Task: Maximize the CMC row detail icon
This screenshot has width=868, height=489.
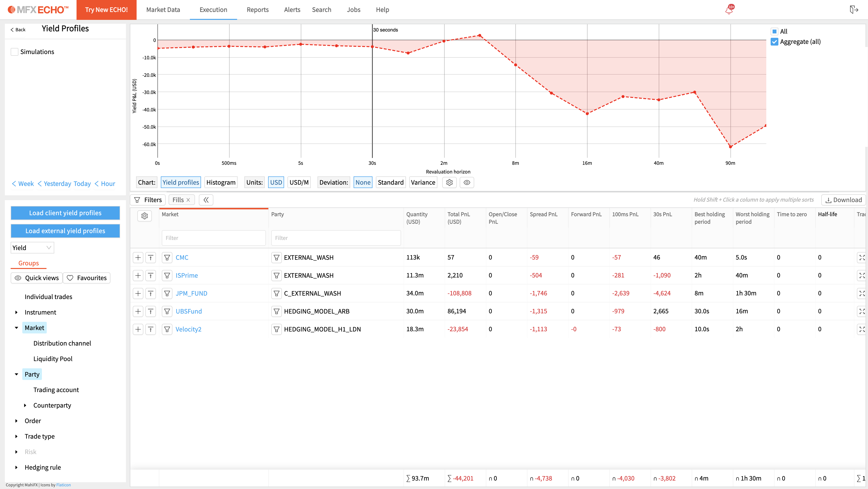Action: [862, 258]
